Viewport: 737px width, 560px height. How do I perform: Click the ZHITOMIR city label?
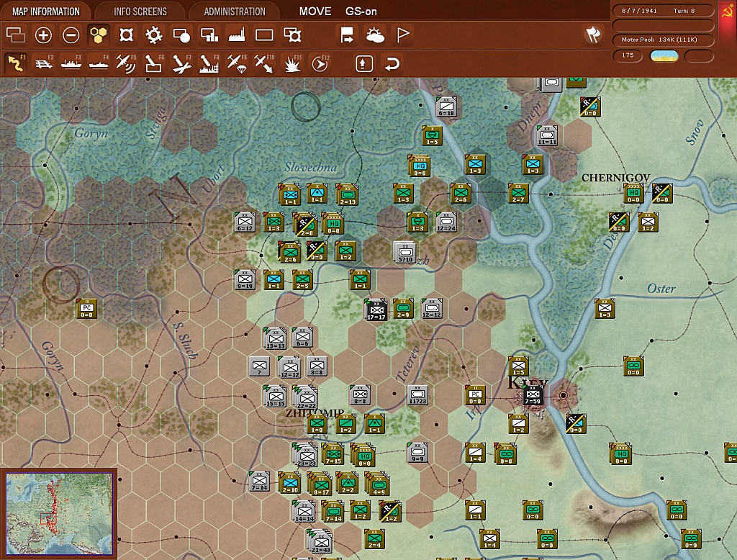tap(315, 413)
